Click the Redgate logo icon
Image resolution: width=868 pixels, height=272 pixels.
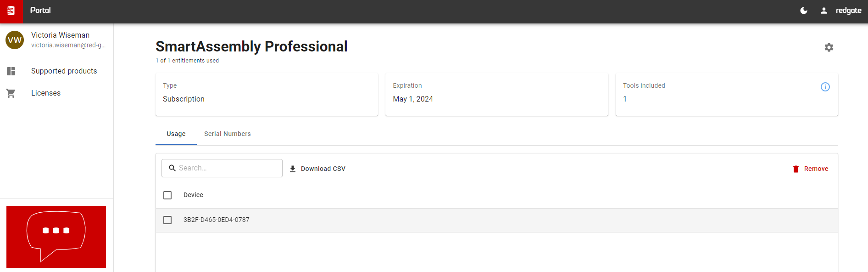point(11,11)
